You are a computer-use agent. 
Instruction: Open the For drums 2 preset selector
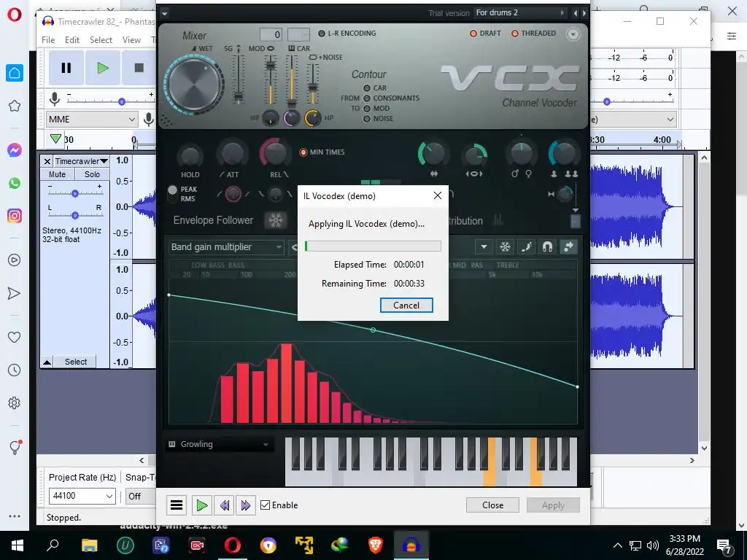519,13
